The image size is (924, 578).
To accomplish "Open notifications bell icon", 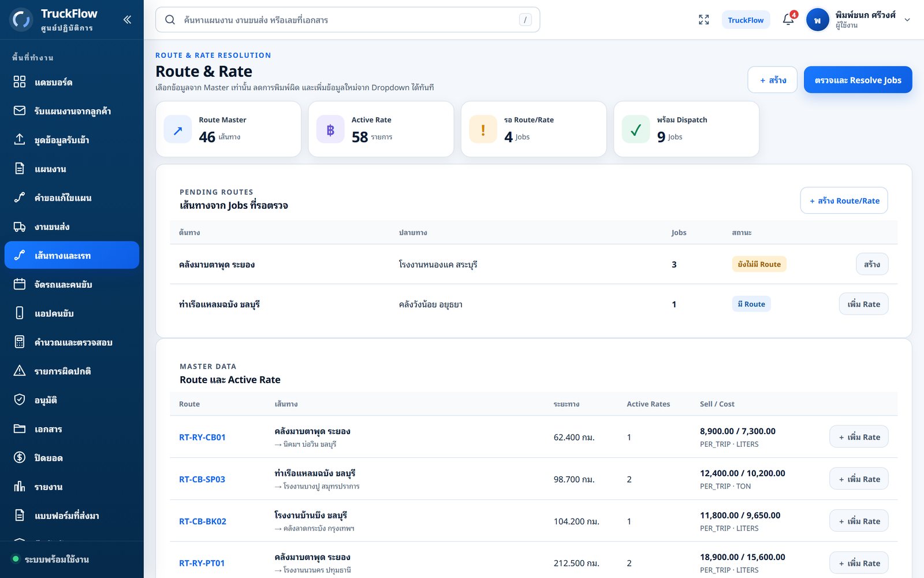I will [788, 20].
